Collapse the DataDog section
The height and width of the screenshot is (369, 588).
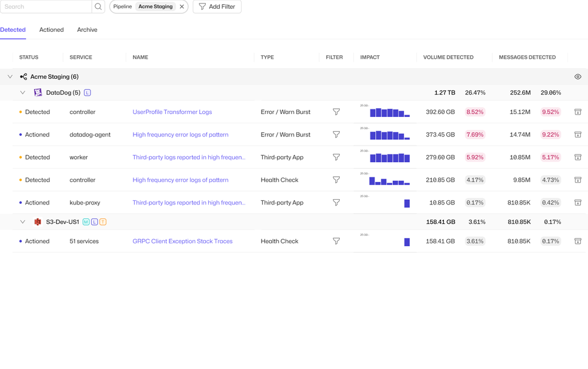point(22,92)
